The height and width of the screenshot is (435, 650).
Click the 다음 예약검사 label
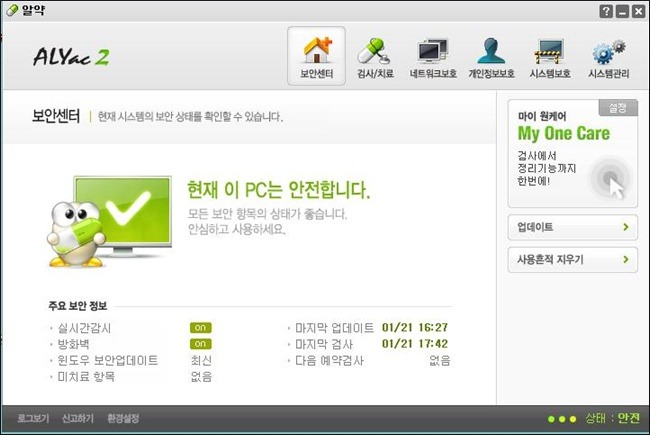point(329,360)
